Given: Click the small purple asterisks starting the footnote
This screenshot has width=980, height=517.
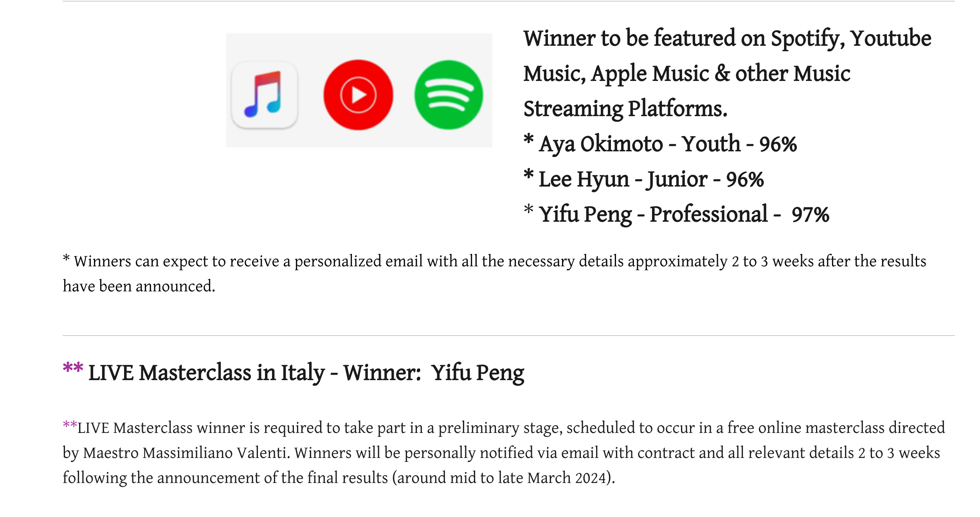Looking at the screenshot, I should [x=70, y=425].
